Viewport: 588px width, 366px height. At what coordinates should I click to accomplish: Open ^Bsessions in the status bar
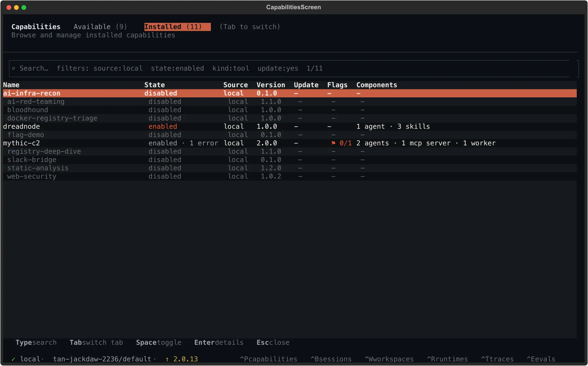[331, 359]
